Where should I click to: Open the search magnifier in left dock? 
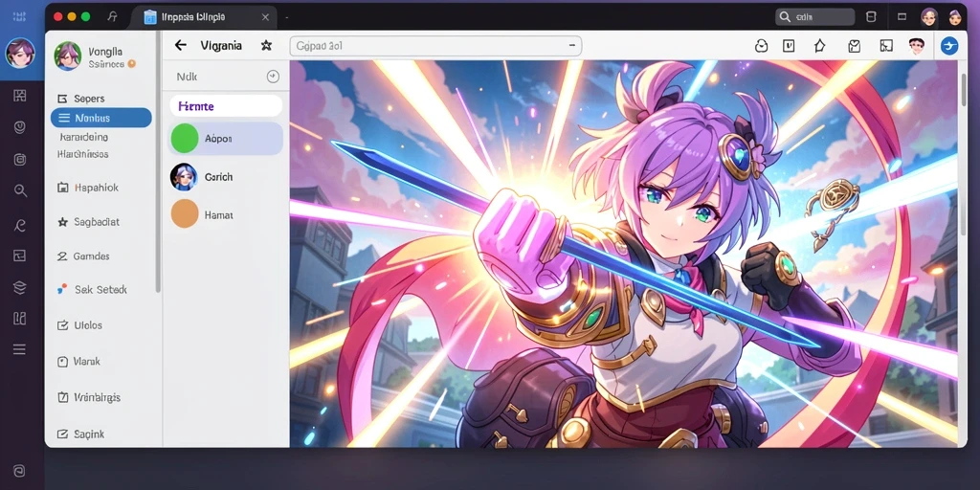click(20, 190)
